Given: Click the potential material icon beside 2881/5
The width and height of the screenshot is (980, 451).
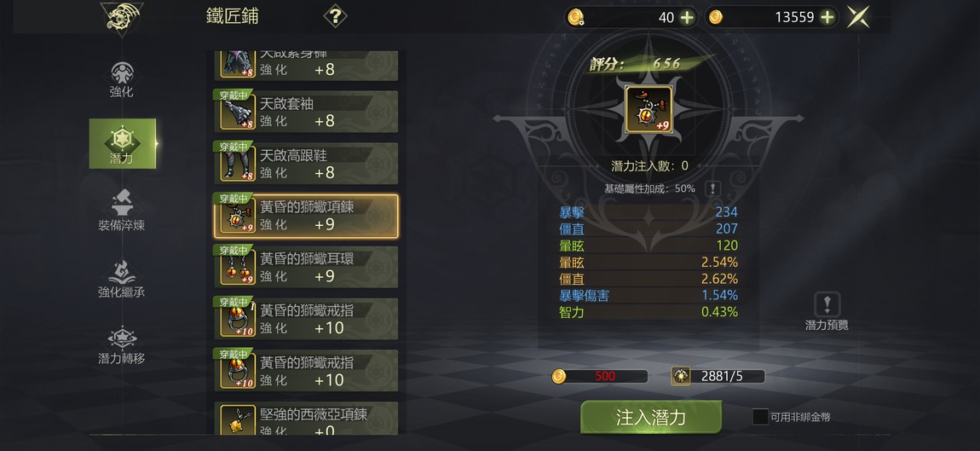Looking at the screenshot, I should (681, 376).
